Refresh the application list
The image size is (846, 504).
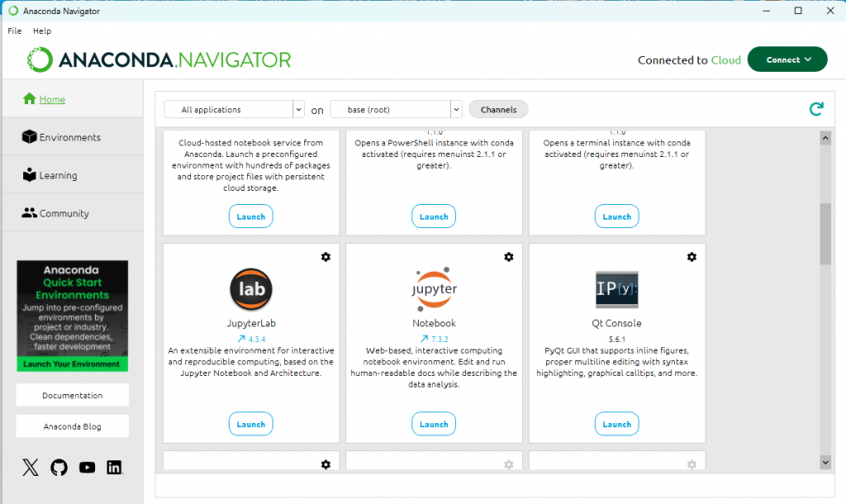[816, 109]
